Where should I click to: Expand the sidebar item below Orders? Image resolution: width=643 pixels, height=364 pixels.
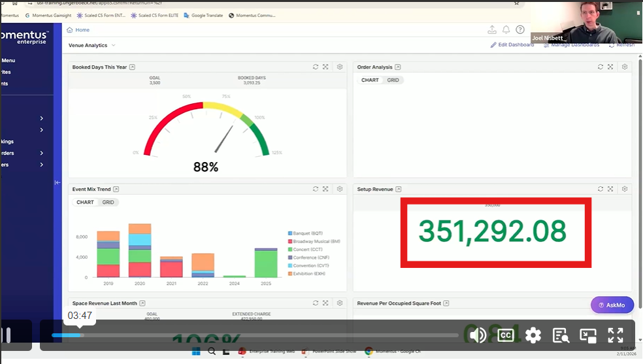(x=41, y=165)
